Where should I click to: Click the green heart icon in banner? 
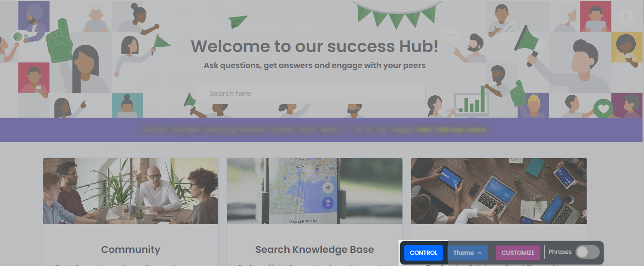(604, 108)
